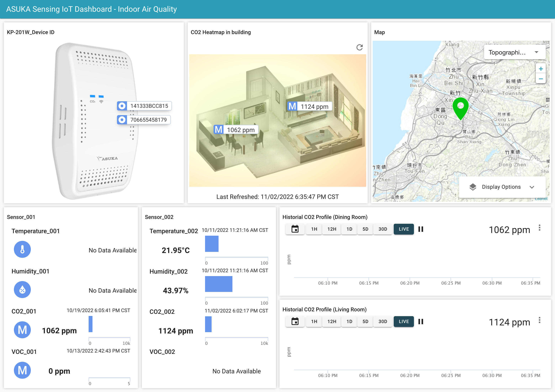Select 12H range for Dining Room chart

(332, 229)
